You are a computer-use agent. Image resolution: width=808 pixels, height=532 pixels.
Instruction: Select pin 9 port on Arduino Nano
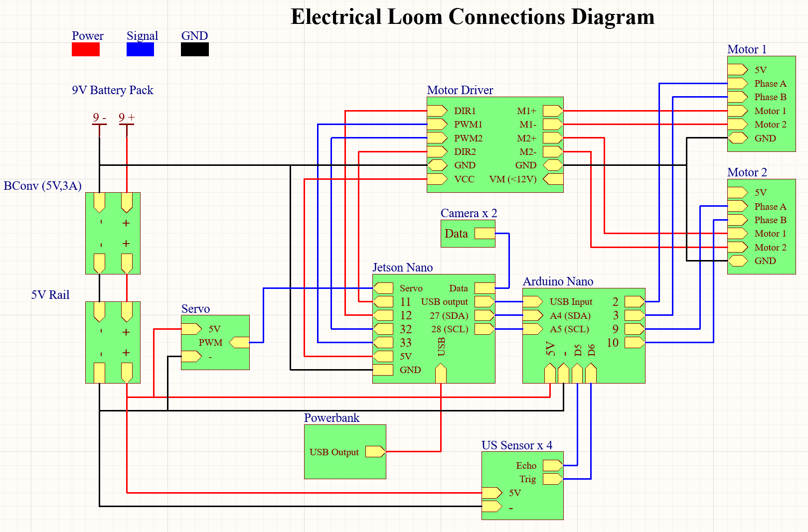(x=635, y=329)
